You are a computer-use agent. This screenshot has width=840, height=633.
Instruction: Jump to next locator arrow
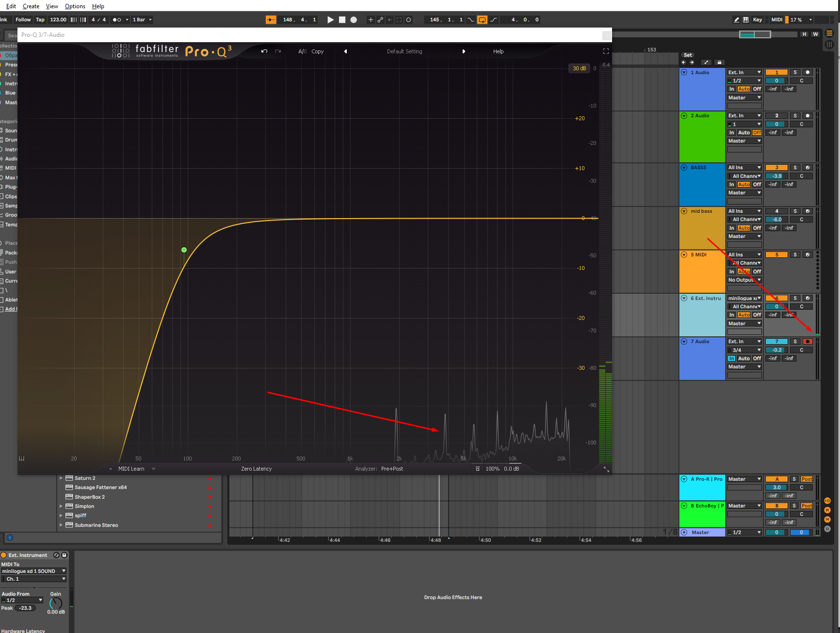[x=692, y=63]
